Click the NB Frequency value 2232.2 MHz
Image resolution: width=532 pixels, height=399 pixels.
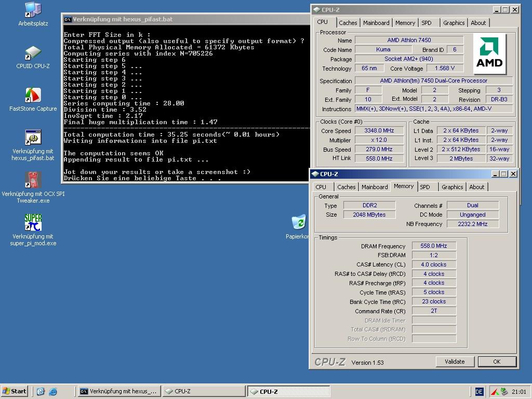[473, 224]
